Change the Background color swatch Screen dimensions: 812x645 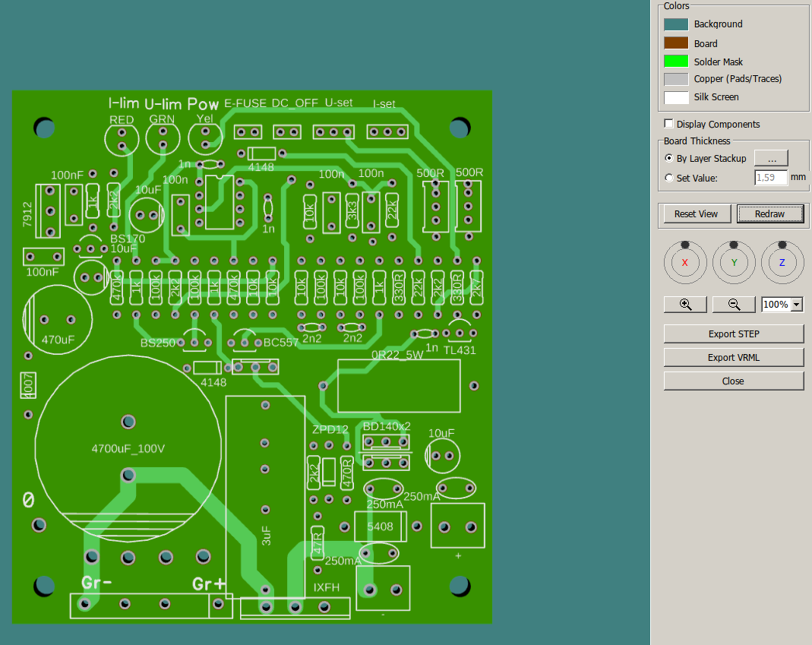[676, 24]
